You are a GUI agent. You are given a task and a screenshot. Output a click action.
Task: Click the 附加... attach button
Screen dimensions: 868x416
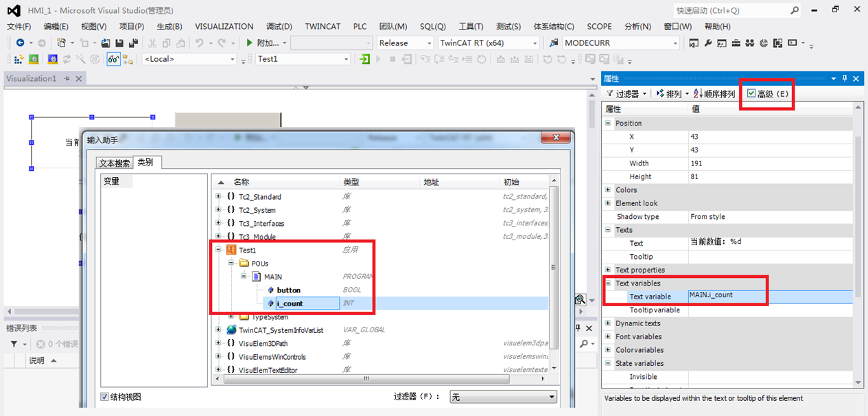[x=267, y=43]
